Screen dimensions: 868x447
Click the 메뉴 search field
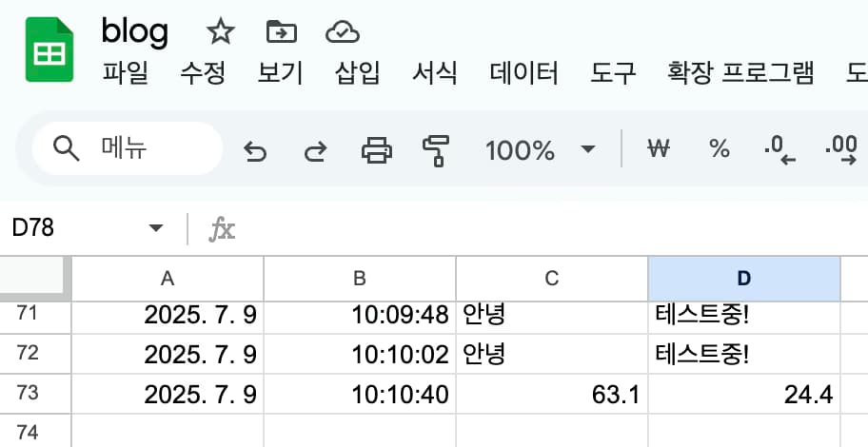pos(128,148)
